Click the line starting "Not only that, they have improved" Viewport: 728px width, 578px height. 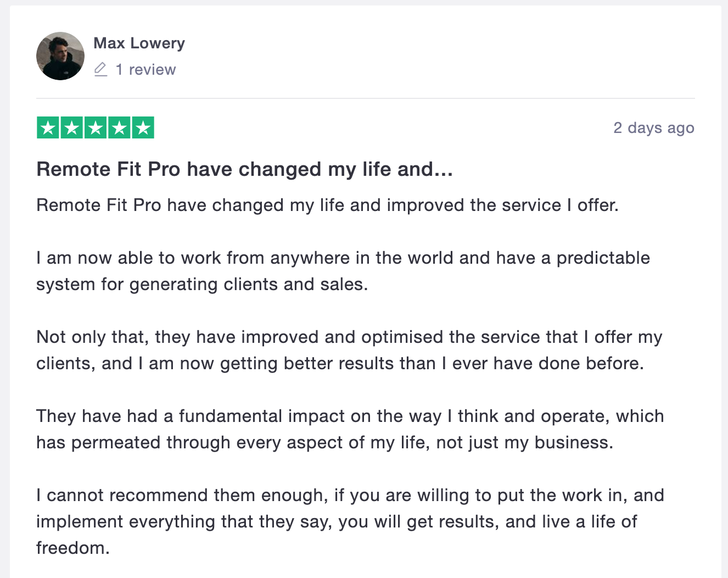349,337
